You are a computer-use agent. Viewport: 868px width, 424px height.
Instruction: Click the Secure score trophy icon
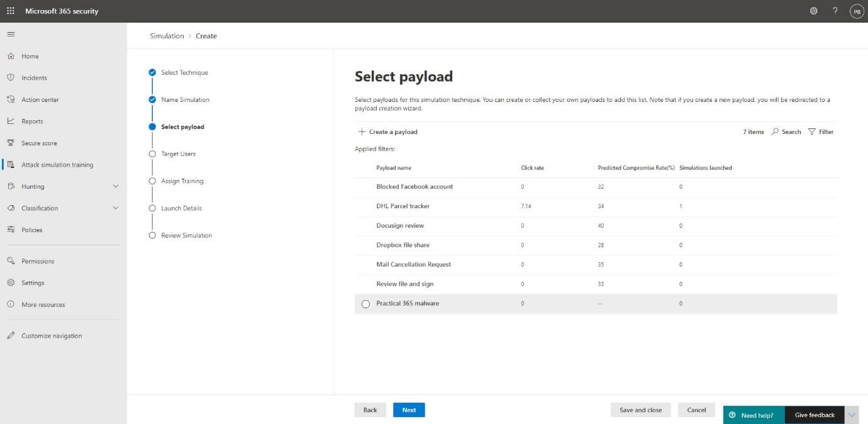pos(11,143)
